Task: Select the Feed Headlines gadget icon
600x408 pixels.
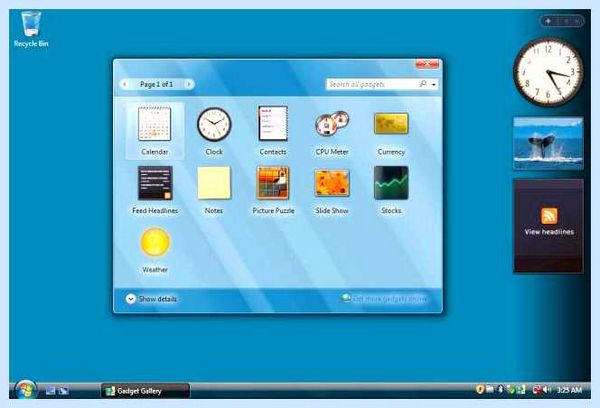Action: pos(155,183)
